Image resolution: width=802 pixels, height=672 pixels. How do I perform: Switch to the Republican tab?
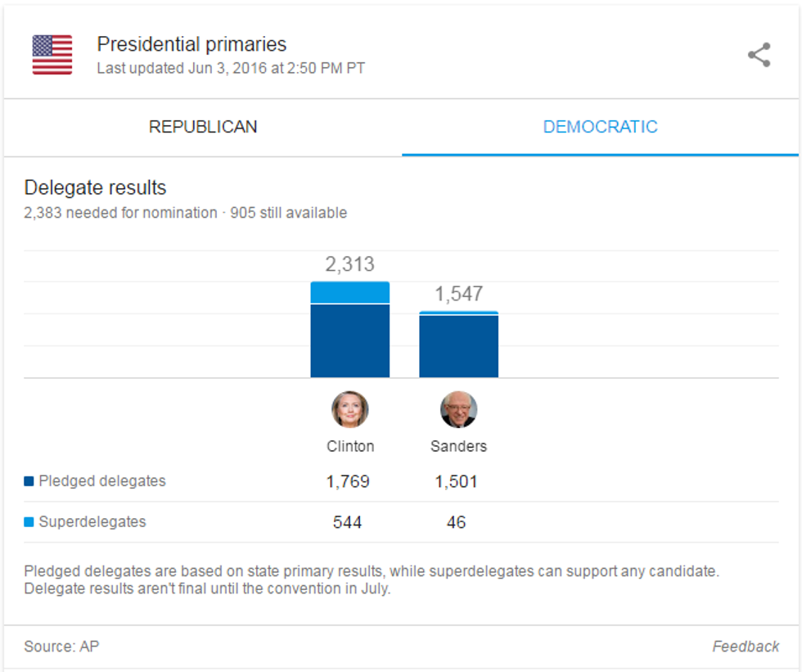203,127
